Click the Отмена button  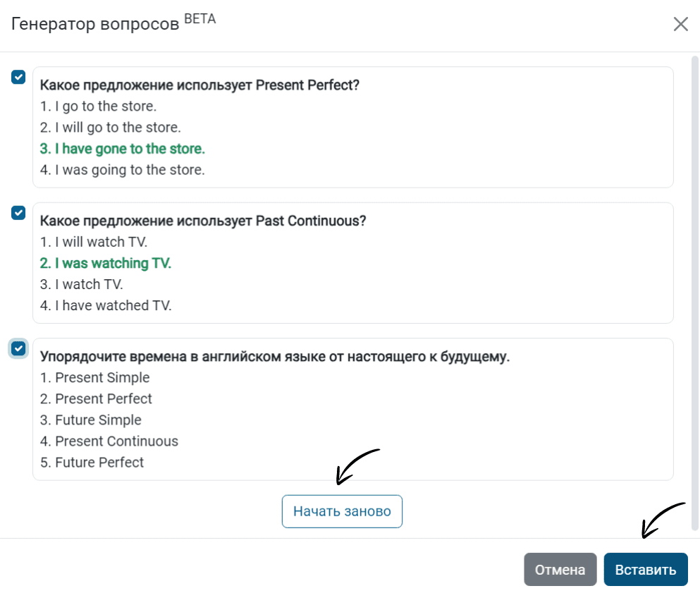point(560,569)
